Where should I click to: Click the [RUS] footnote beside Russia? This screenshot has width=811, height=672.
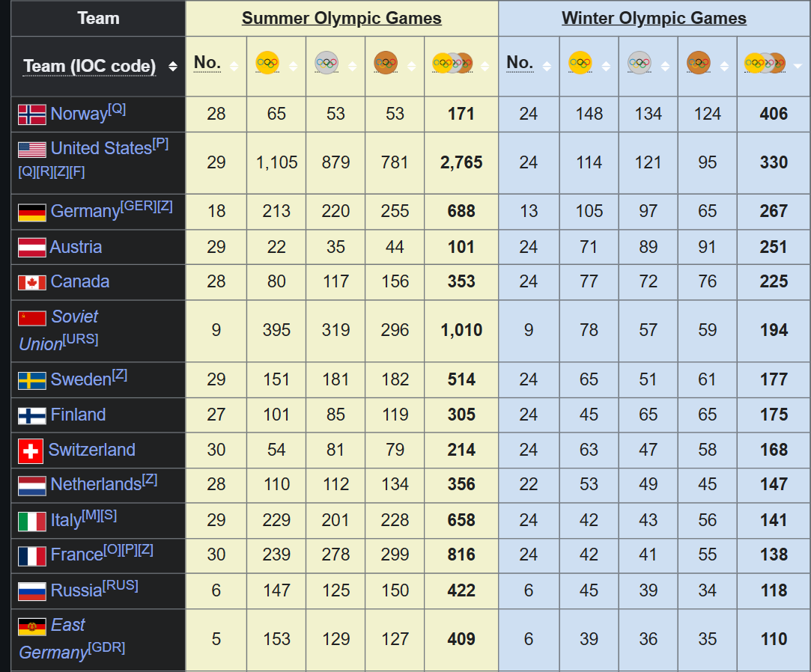click(x=120, y=586)
